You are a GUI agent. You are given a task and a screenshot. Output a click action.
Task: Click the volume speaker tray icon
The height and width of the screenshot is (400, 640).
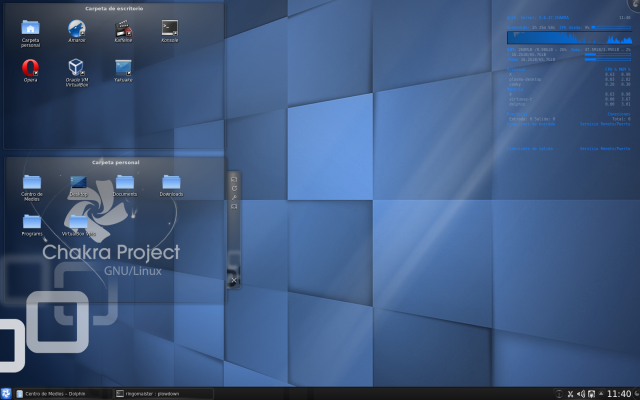tap(581, 394)
